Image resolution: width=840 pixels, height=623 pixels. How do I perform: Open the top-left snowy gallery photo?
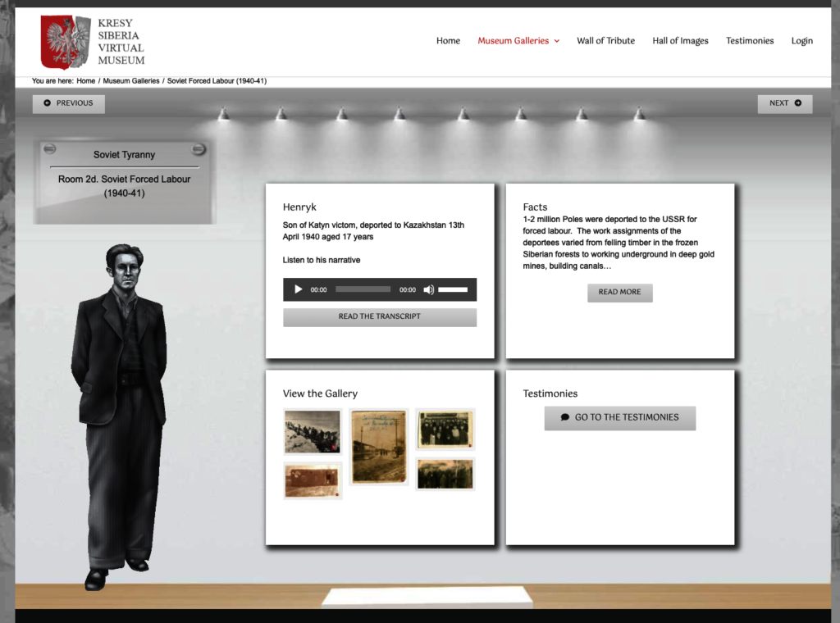click(x=313, y=431)
